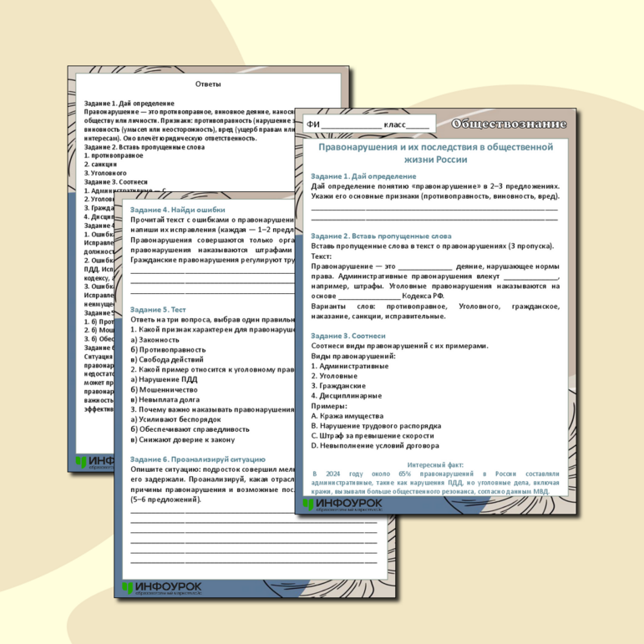This screenshot has height=644, width=644.
Task: Click the класс blank field
Action: click(417, 125)
